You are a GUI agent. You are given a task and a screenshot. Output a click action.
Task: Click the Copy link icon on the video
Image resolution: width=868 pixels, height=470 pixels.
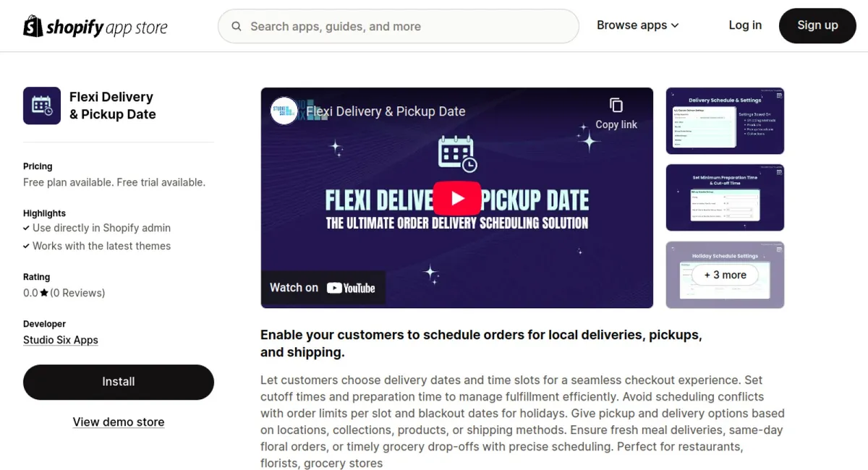(616, 106)
